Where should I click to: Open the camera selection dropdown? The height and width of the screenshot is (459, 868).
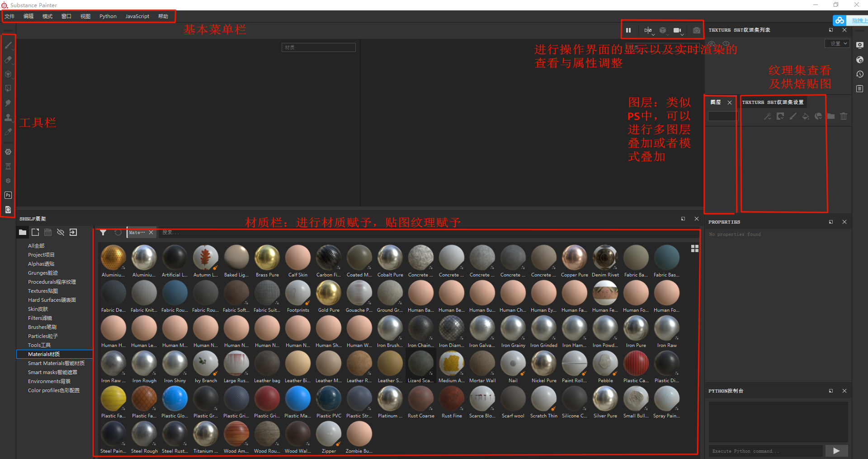pyautogui.click(x=678, y=30)
